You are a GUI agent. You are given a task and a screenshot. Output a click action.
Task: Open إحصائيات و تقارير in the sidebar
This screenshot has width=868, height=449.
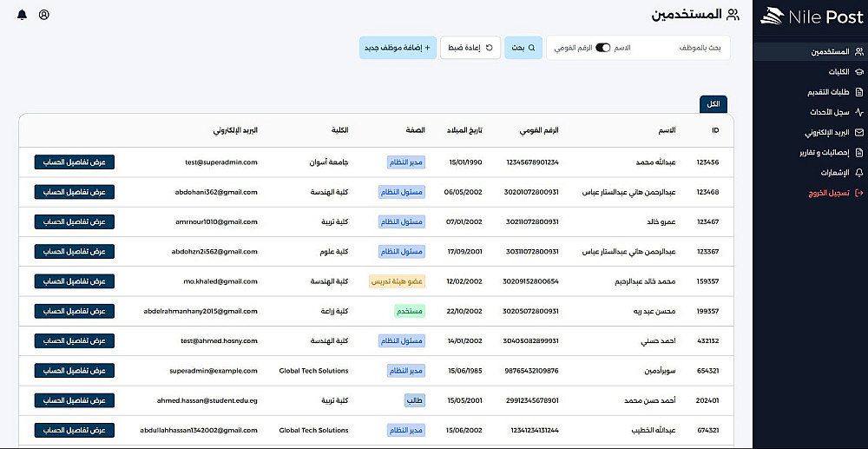(x=810, y=152)
